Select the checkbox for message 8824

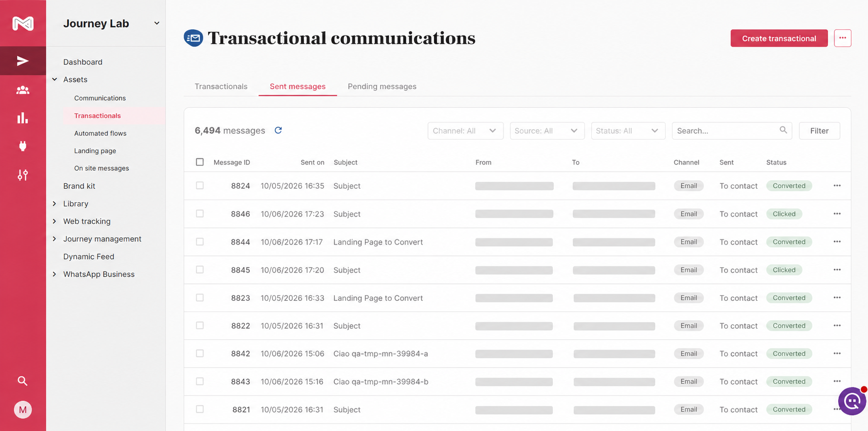200,185
